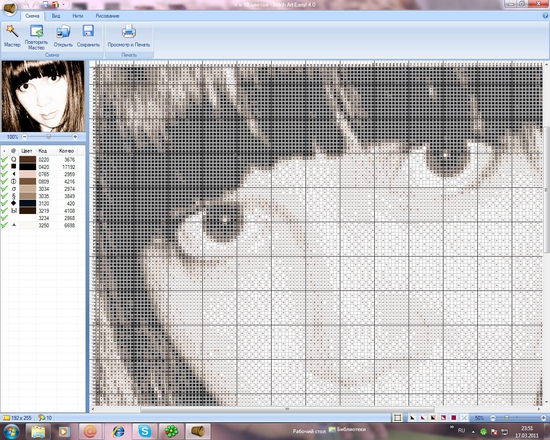This screenshot has width=550, height=440.
Task: Launch the Мастер wizard wand icon
Action: click(x=12, y=32)
